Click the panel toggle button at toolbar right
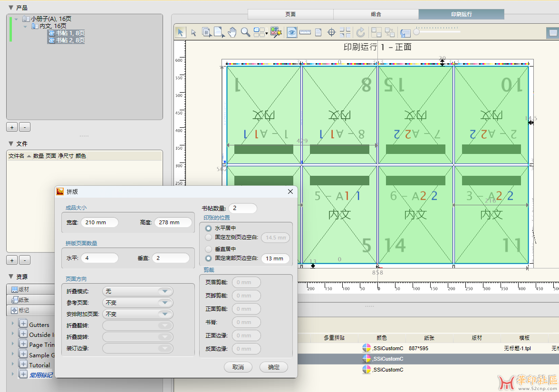The width and height of the screenshot is (559, 392). [552, 33]
